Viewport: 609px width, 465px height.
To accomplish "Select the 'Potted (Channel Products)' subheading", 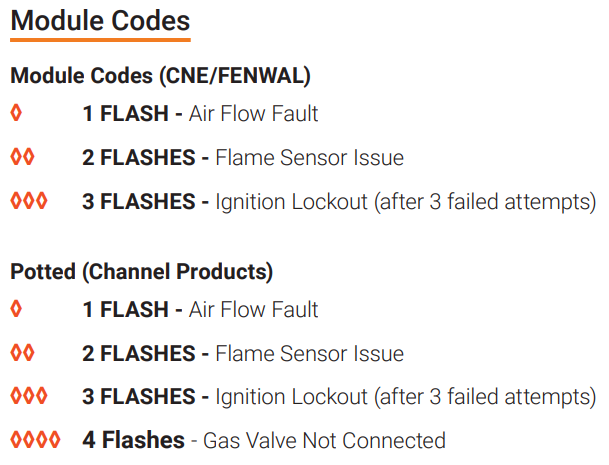I will click(141, 271).
